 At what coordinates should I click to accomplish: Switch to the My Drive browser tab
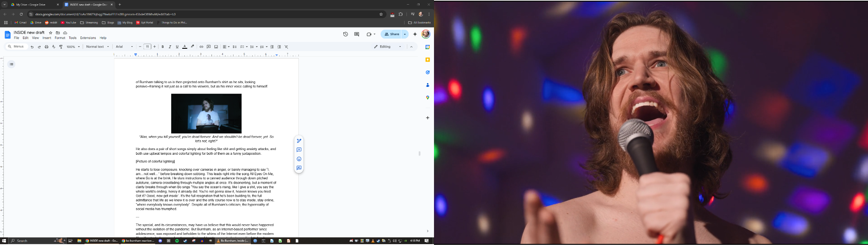31,5
